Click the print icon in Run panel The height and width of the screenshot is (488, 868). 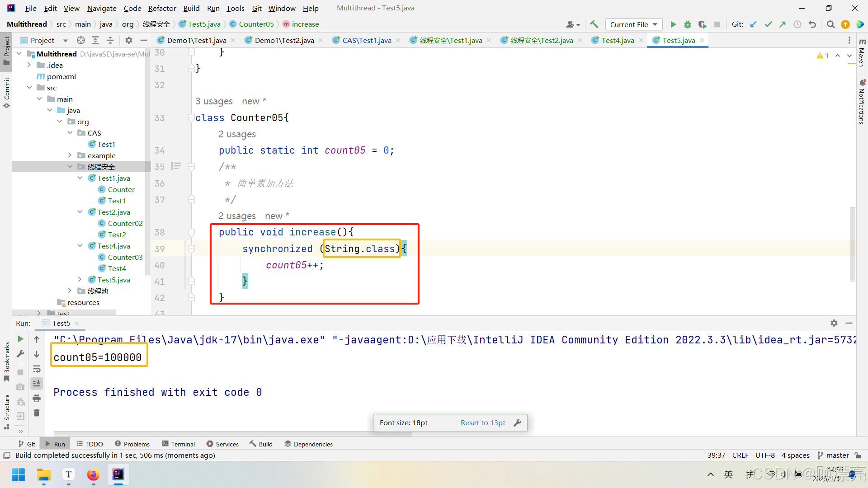tap(37, 399)
